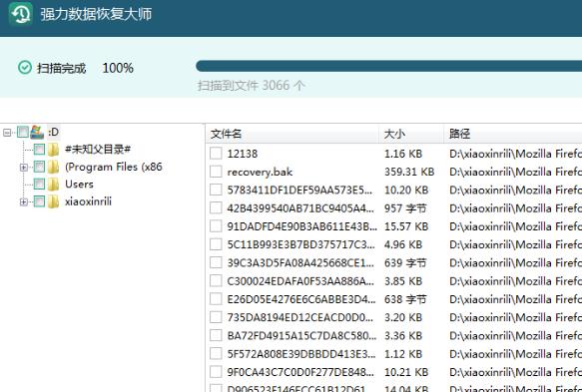Click the Users folder icon
The image size is (582, 392).
pos(54,184)
